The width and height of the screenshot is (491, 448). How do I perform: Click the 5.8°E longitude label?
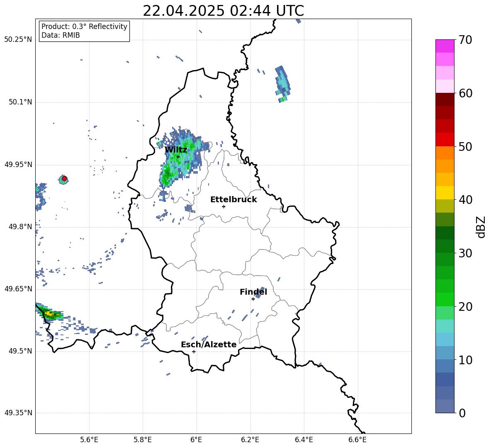[x=143, y=440]
